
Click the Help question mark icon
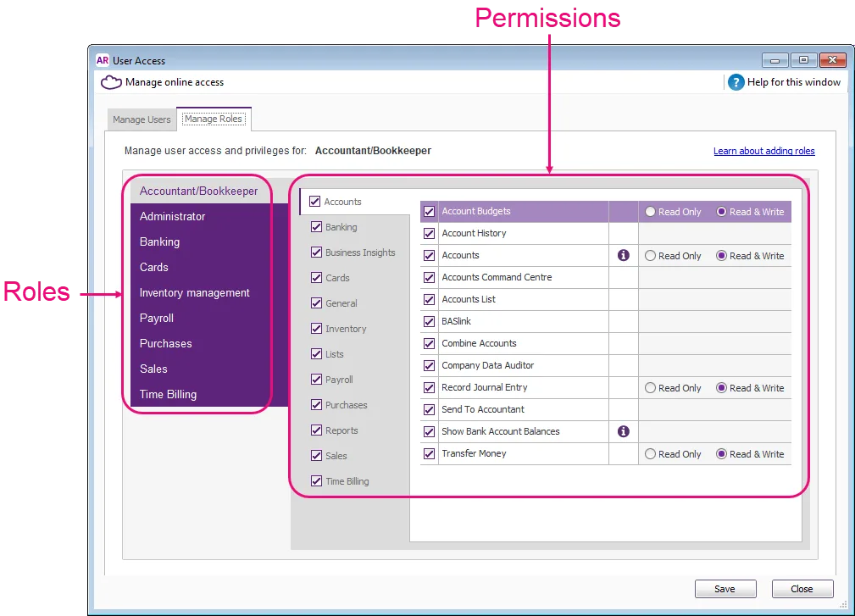(736, 82)
